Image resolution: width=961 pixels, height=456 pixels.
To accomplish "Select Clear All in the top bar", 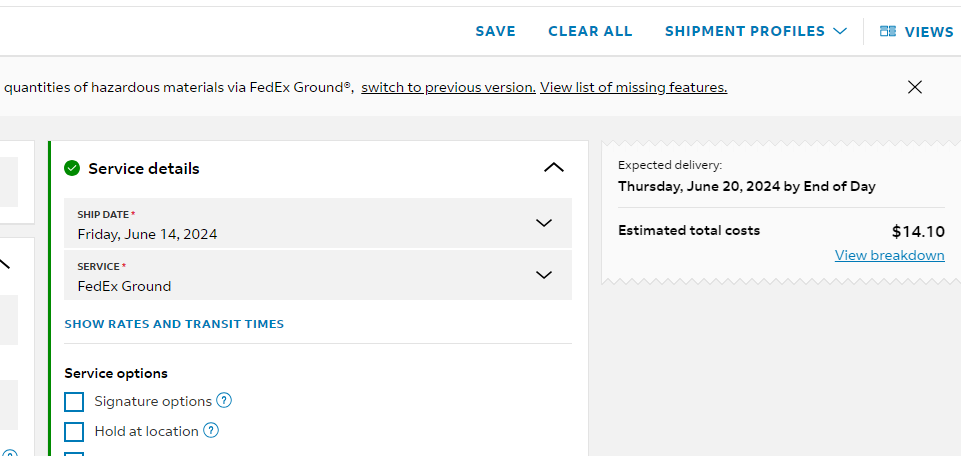I will (590, 31).
